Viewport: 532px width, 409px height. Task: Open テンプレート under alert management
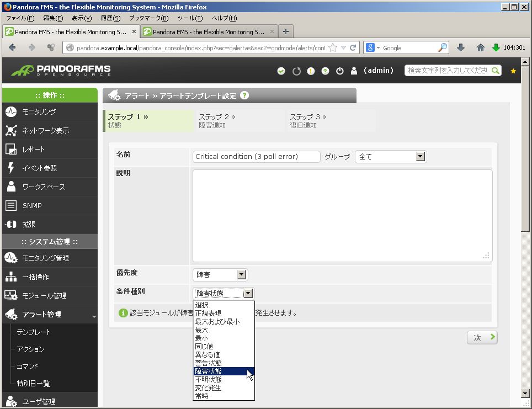coord(34,332)
